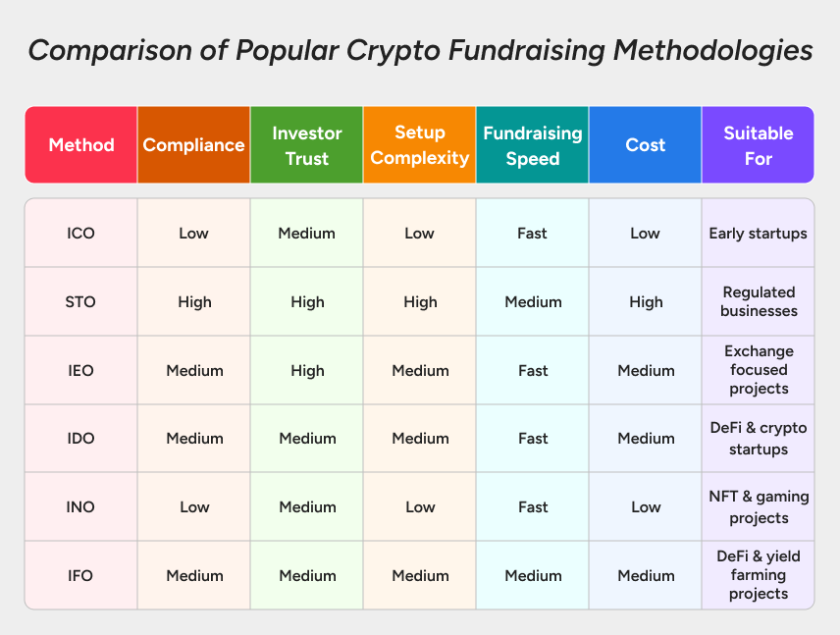The height and width of the screenshot is (635, 840).
Task: Click the red Method header cell
Action: coord(81,145)
